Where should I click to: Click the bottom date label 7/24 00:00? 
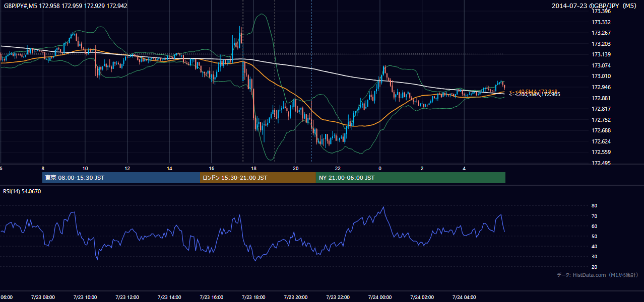coord(379,297)
